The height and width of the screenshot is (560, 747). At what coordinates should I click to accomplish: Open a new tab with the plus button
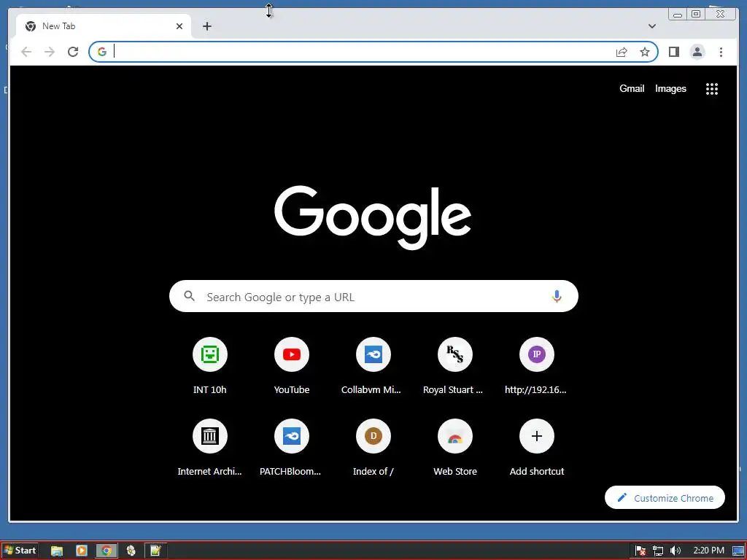[x=206, y=26]
